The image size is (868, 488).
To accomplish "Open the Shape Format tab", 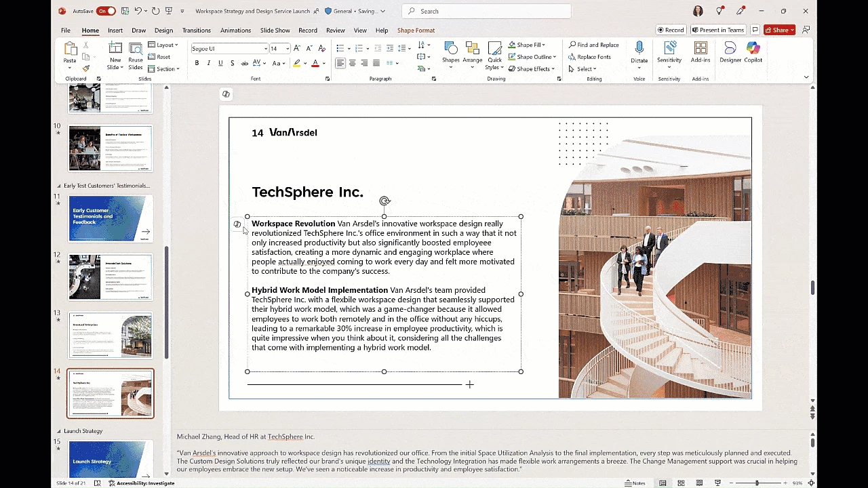I will (416, 30).
